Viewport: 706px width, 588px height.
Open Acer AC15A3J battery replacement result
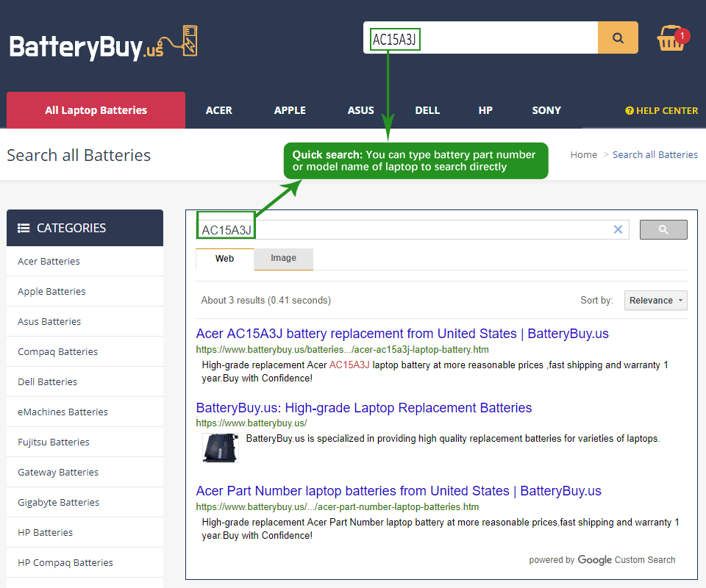[x=402, y=334]
